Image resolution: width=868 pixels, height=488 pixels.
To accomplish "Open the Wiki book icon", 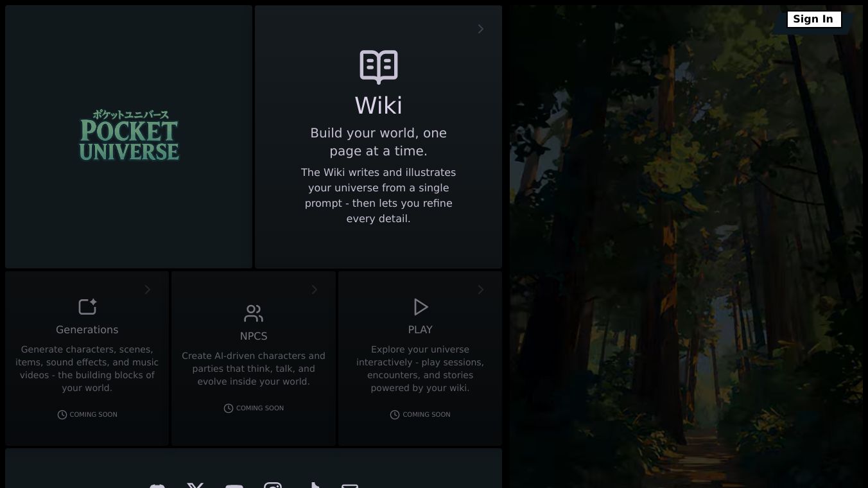I will (379, 67).
